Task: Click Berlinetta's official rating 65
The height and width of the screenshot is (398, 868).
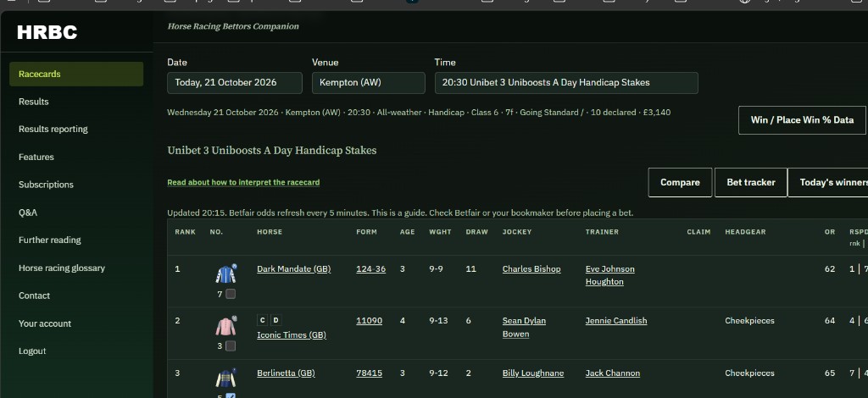Action: (830, 373)
